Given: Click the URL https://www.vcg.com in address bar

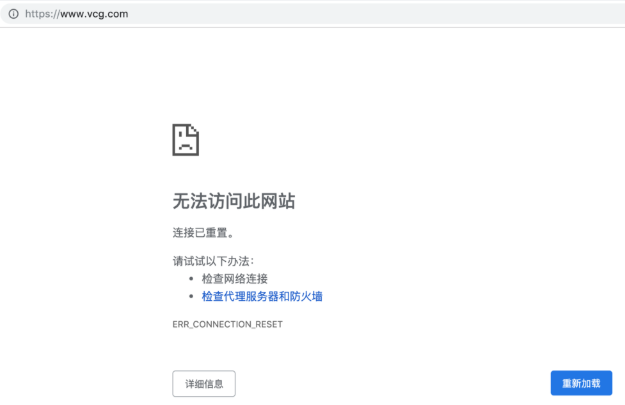Looking at the screenshot, I should tap(77, 14).
